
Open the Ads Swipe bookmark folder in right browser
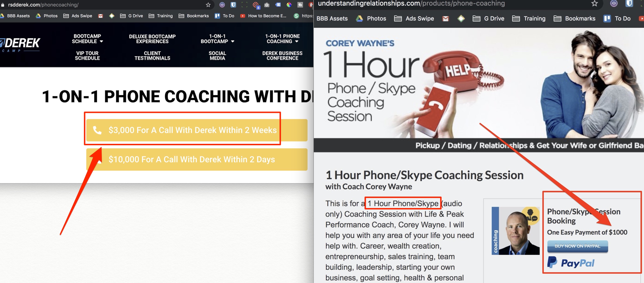click(414, 19)
